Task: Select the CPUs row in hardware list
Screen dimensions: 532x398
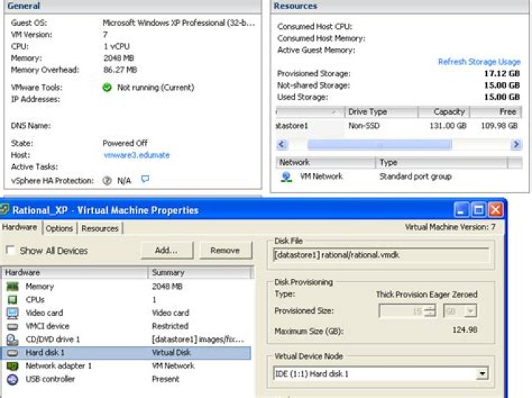Action: pyautogui.click(x=127, y=300)
